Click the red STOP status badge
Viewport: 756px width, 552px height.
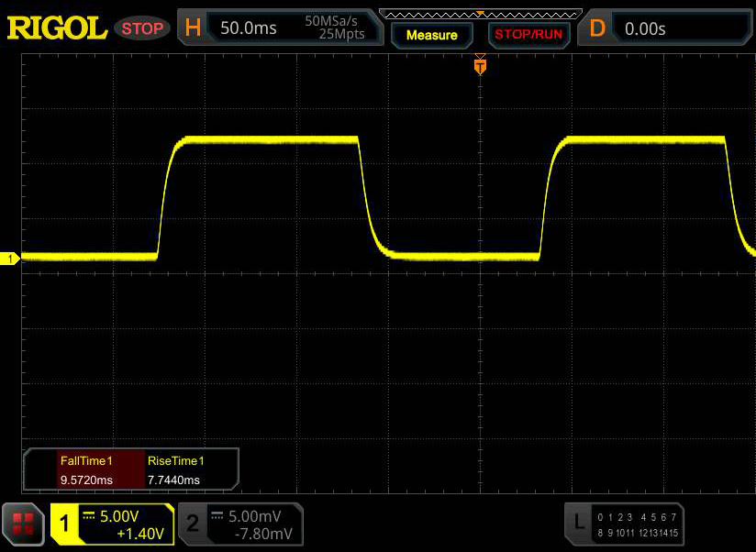click(142, 28)
